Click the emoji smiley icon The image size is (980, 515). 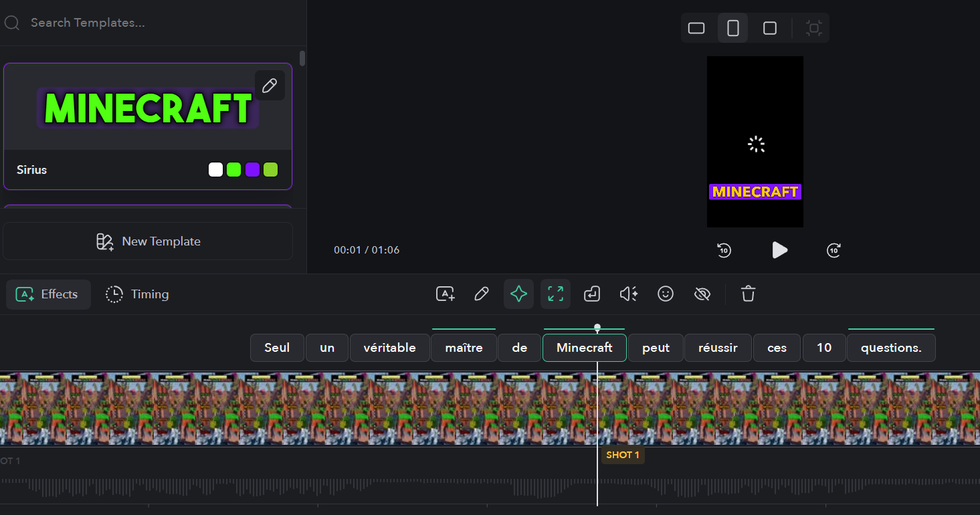(x=665, y=294)
